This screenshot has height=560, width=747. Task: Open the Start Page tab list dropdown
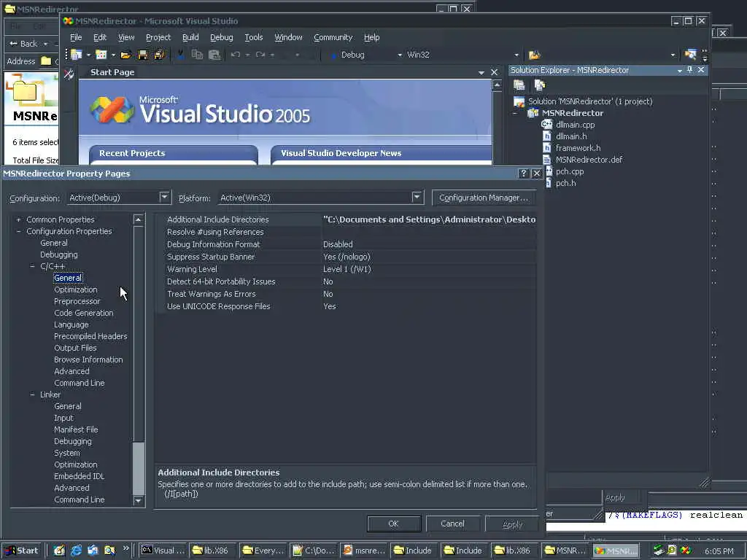(481, 72)
